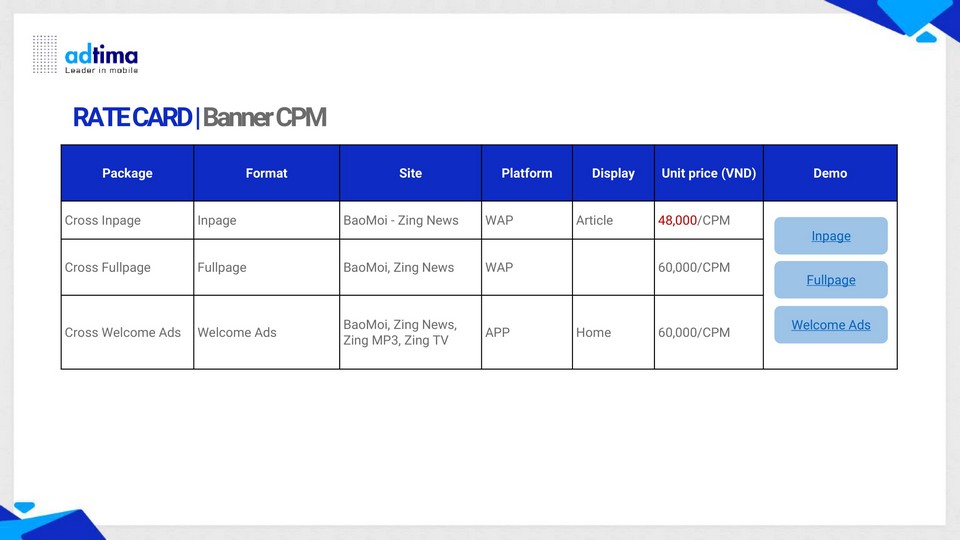Click the dotted square icon beside adtima
The image size is (960, 540).
[x=45, y=54]
